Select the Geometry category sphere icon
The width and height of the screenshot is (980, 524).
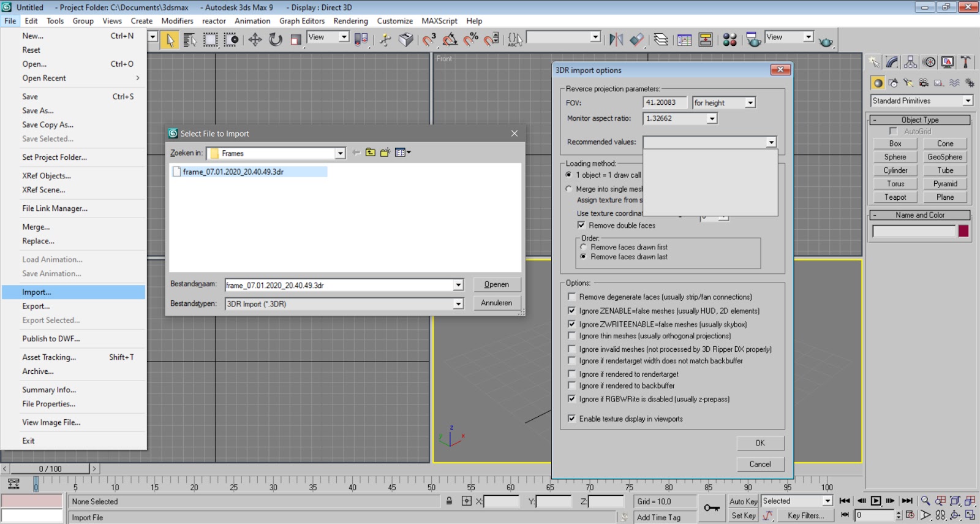pyautogui.click(x=878, y=83)
